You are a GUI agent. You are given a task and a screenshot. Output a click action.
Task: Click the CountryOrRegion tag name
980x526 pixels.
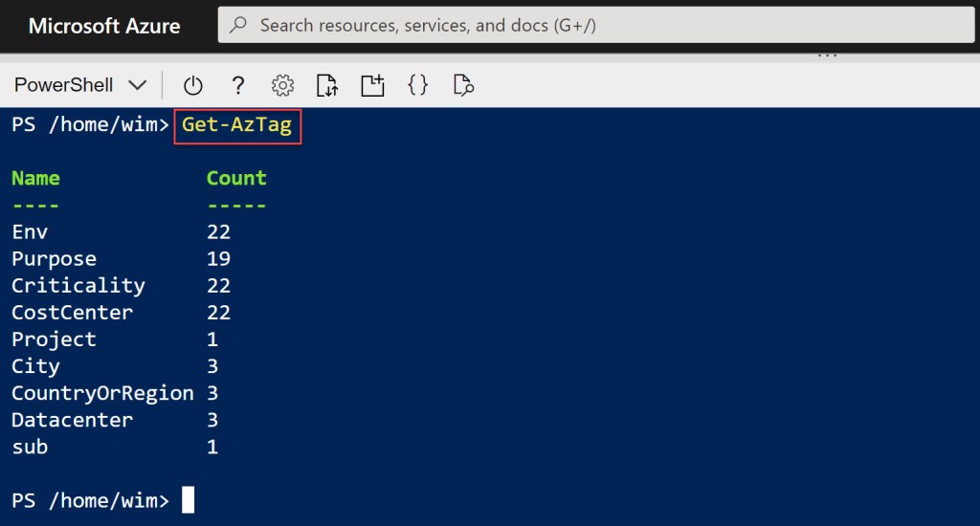point(102,393)
